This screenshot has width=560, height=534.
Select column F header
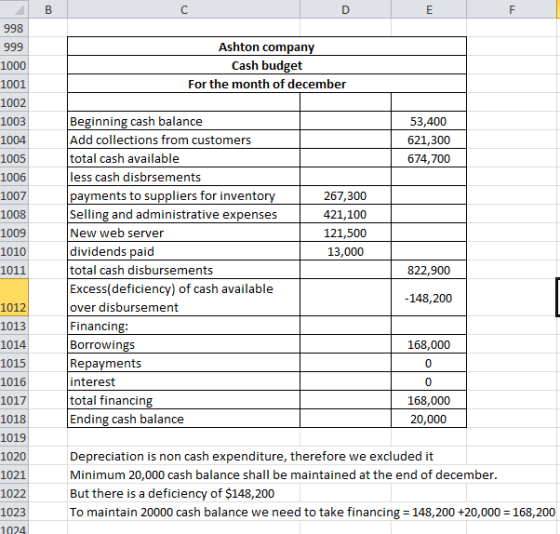click(x=511, y=9)
